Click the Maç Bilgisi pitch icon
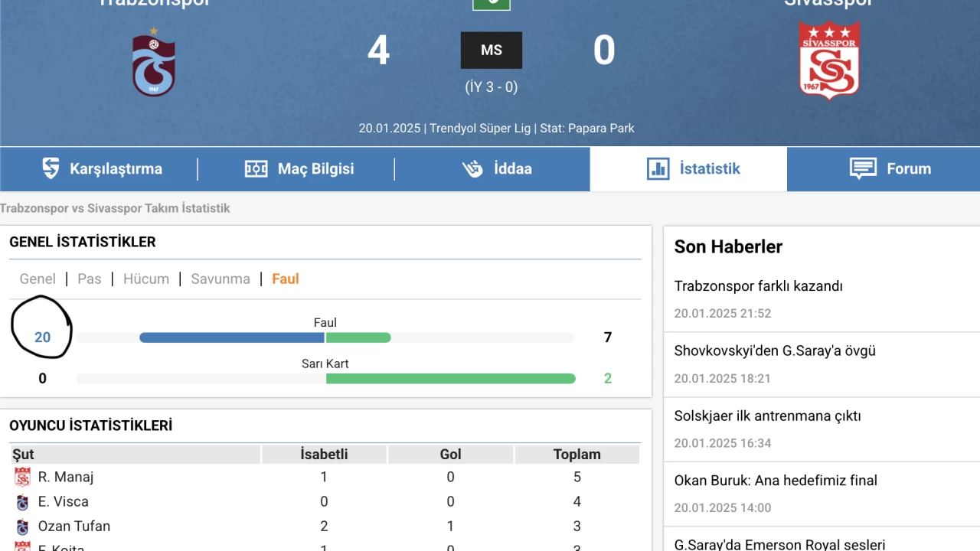This screenshot has width=980, height=551. [x=256, y=168]
